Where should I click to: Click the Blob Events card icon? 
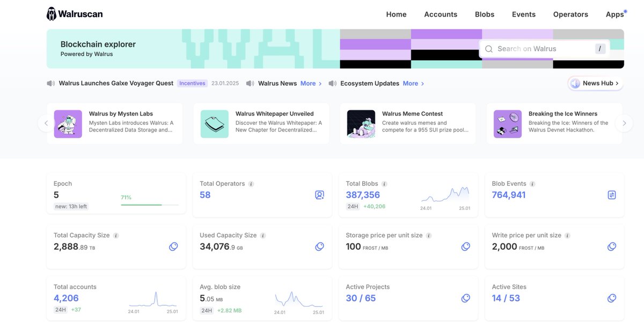(612, 195)
